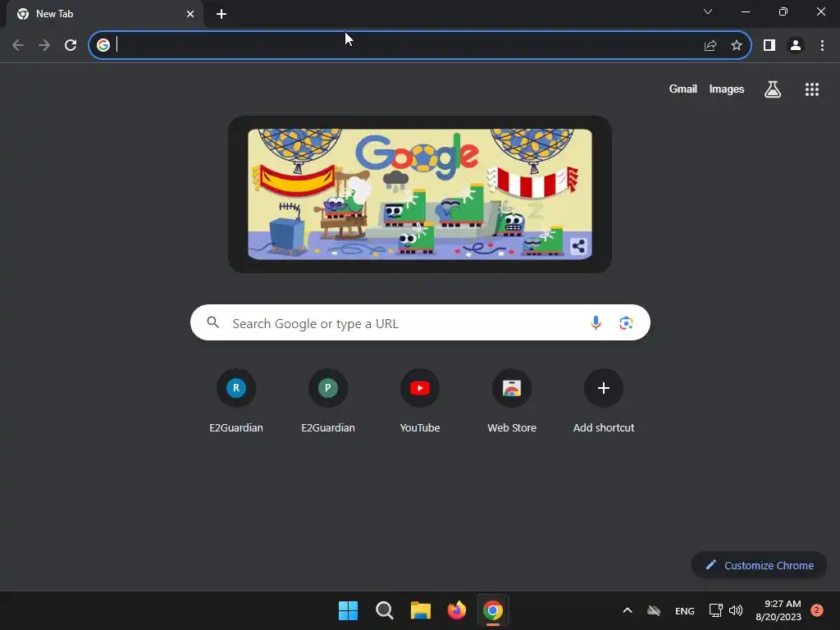The height and width of the screenshot is (630, 840).
Task: Launch Firefox from taskbar
Action: [456, 610]
